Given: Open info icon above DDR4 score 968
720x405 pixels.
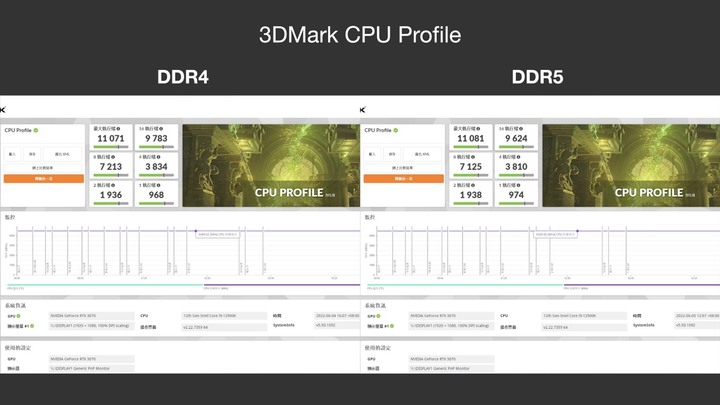Looking at the screenshot, I should pos(159,185).
